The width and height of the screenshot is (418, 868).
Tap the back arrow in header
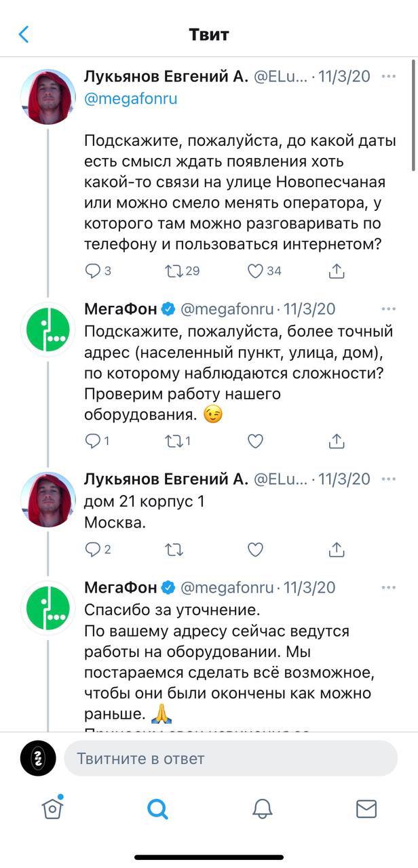(24, 35)
